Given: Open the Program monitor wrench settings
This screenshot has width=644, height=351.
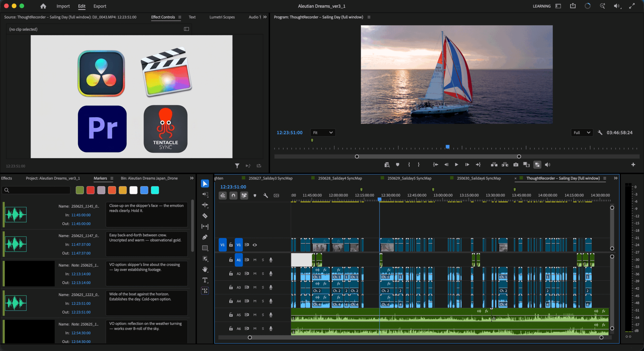Looking at the screenshot, I should [x=600, y=133].
